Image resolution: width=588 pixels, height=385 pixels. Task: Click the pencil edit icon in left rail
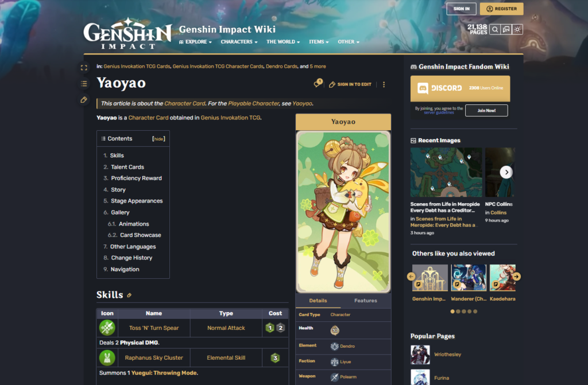tap(84, 100)
